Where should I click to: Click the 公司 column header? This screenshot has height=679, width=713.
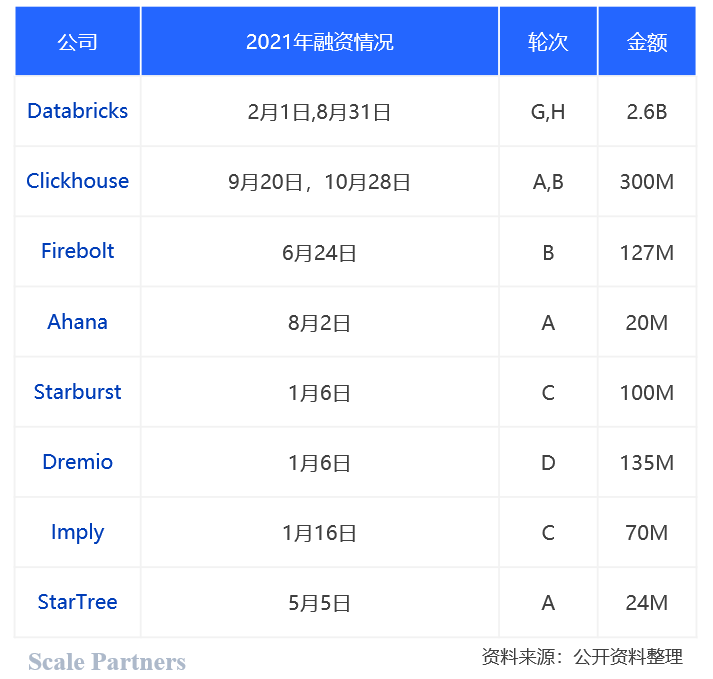click(x=78, y=42)
